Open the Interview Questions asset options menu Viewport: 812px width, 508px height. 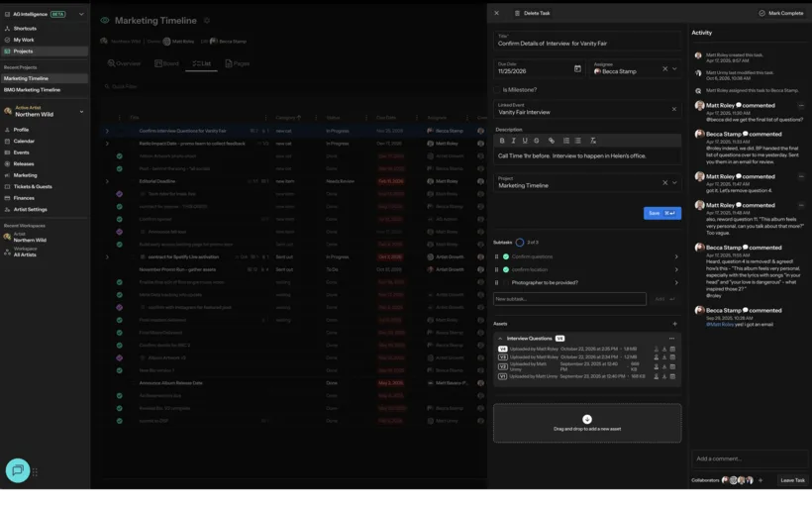pos(671,339)
